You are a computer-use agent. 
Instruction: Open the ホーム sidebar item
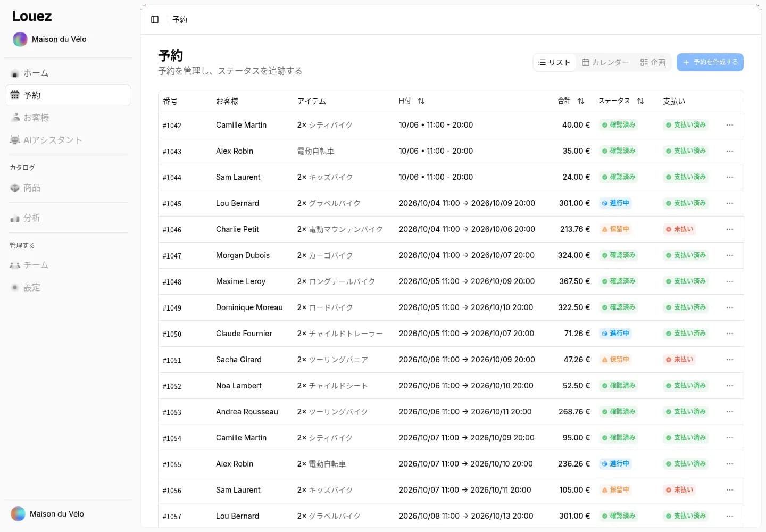click(x=68, y=73)
